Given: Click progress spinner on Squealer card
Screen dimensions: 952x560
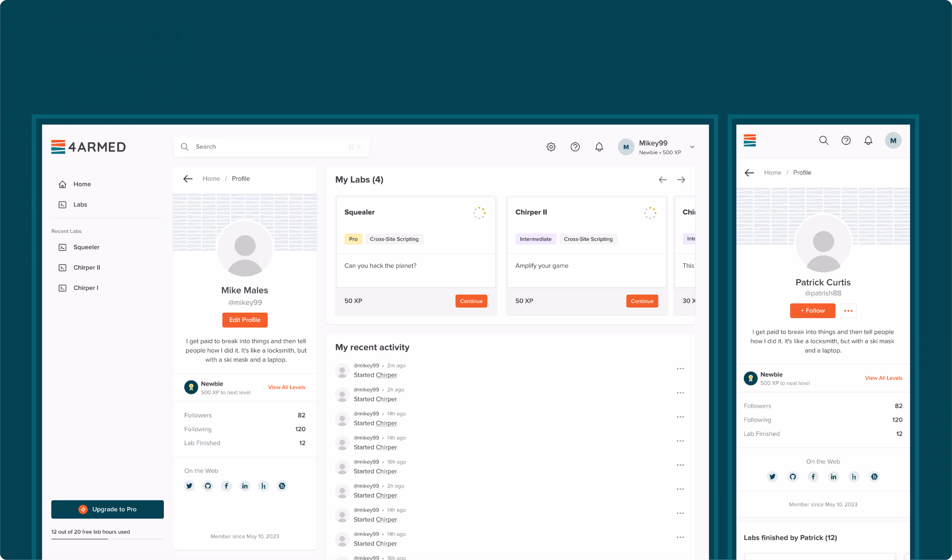Looking at the screenshot, I should coord(479,213).
